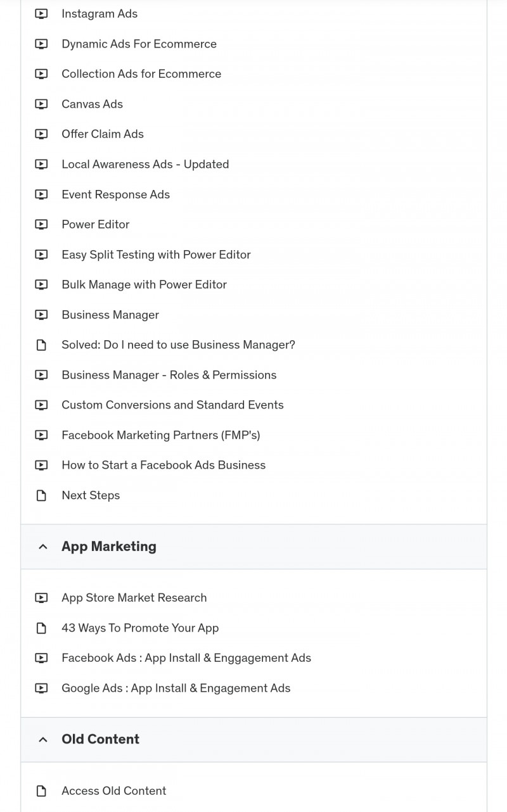Open Local Awareness Ads - Updated lecture
Viewport: 507px width, 812px height.
coord(145,164)
